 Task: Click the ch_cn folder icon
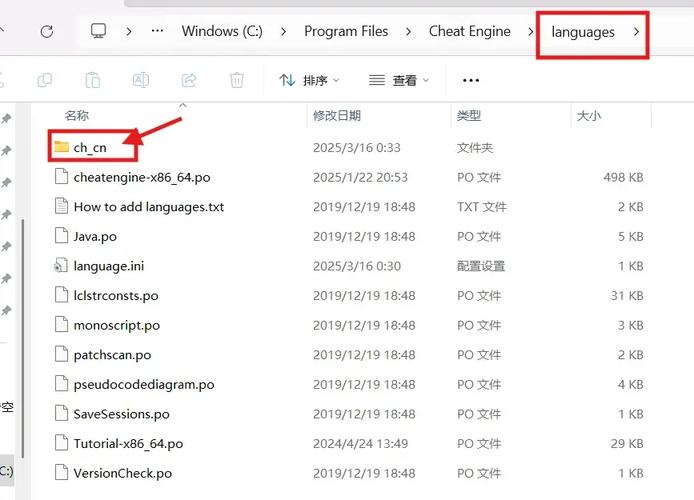pos(61,147)
